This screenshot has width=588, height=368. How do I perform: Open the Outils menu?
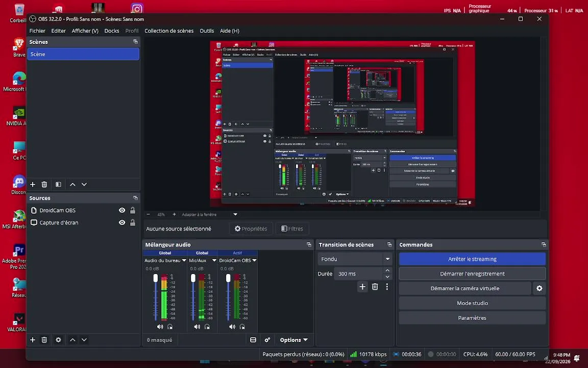pyautogui.click(x=207, y=31)
